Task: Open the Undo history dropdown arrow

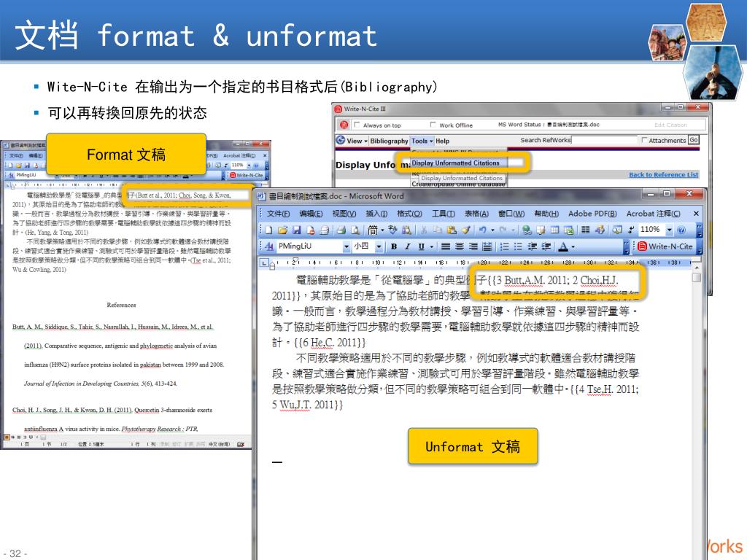Action: pos(492,230)
